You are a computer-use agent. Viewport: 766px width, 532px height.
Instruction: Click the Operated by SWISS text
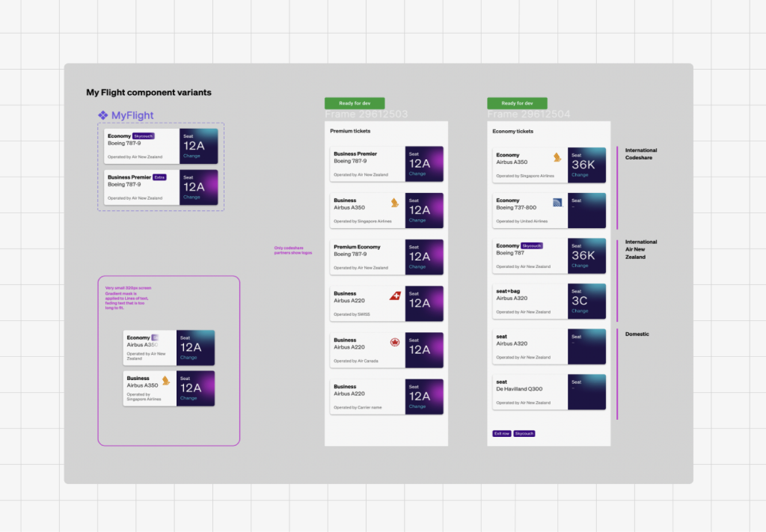coord(352,314)
